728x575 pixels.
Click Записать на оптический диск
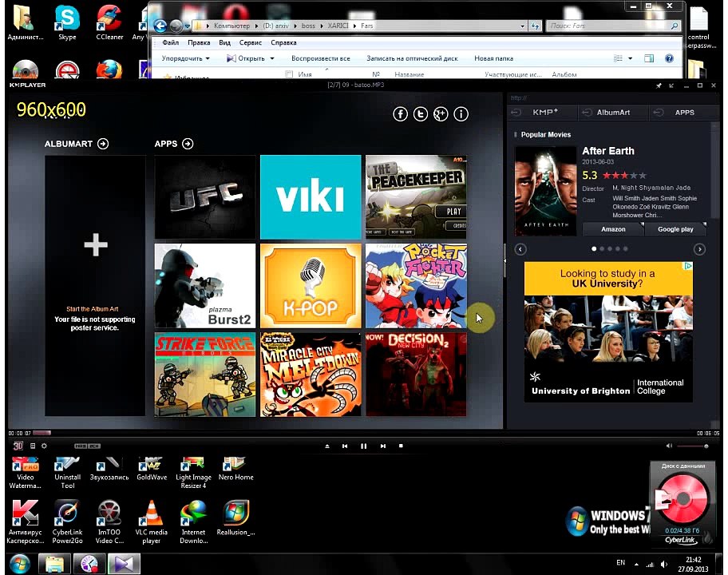412,58
